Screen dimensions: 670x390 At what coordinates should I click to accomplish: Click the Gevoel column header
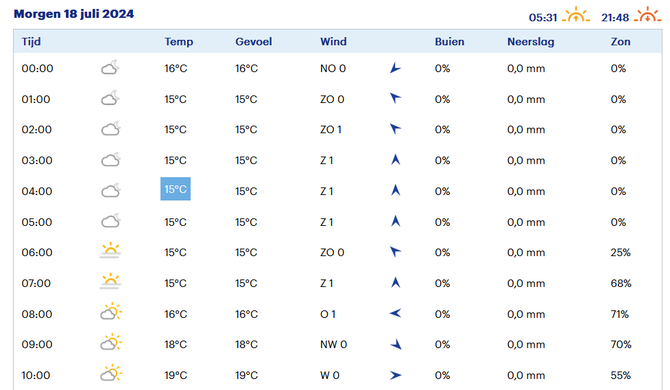[253, 42]
